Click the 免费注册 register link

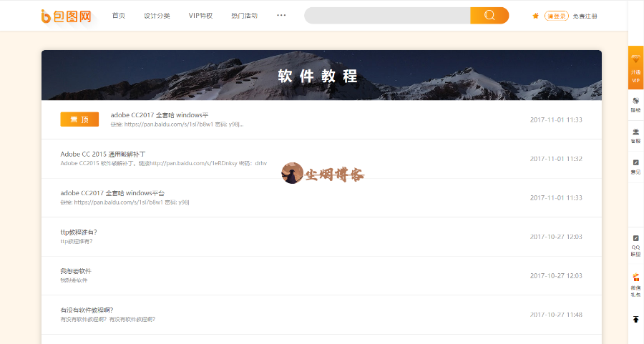click(585, 16)
